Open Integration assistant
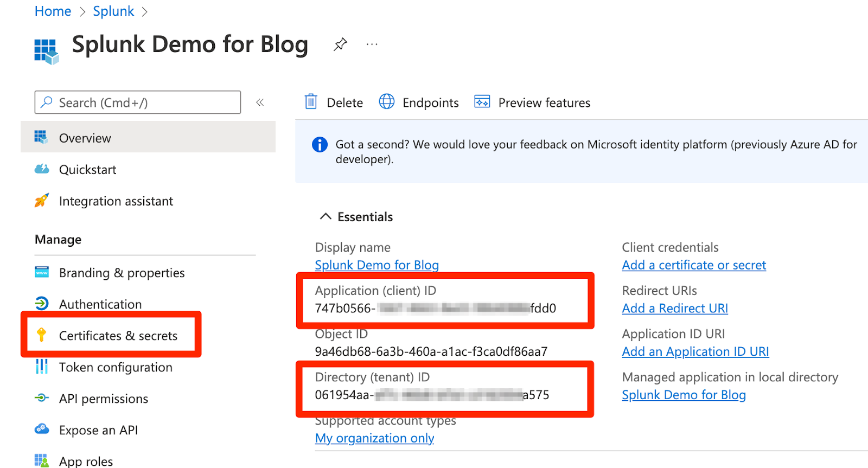The height and width of the screenshot is (468, 868). (116, 201)
